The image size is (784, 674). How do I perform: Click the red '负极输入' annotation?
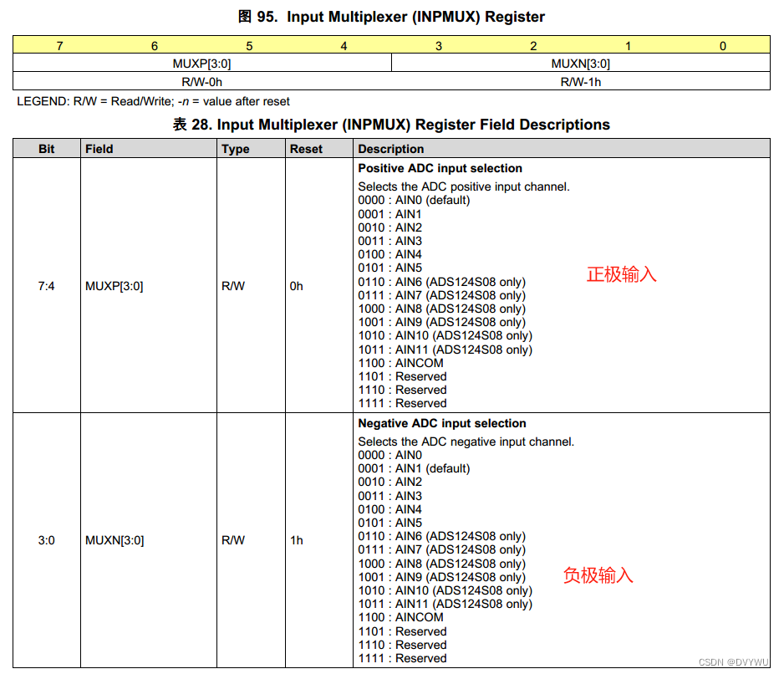coord(598,576)
